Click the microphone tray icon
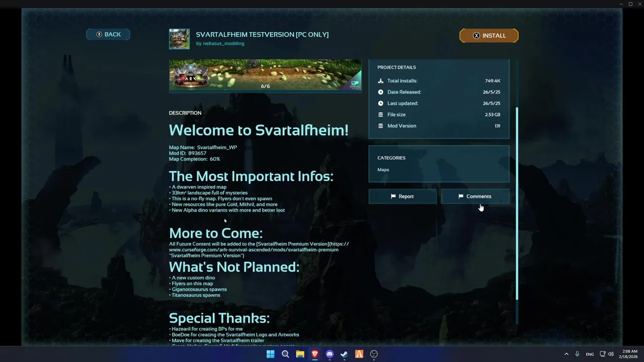 coord(577,354)
